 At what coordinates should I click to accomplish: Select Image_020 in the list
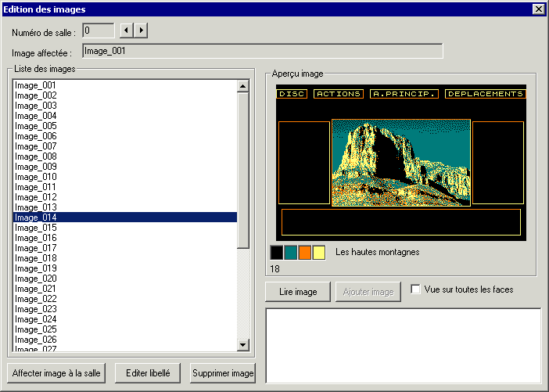point(125,278)
